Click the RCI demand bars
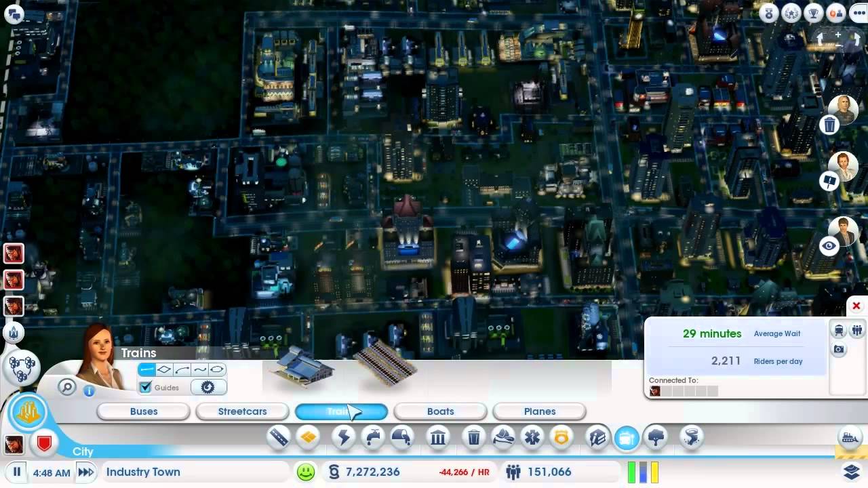The image size is (868, 488). (x=643, y=472)
